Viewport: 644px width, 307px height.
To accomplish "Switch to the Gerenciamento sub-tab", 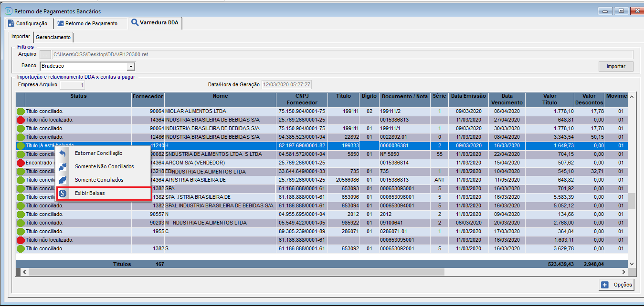I will pos(53,37).
